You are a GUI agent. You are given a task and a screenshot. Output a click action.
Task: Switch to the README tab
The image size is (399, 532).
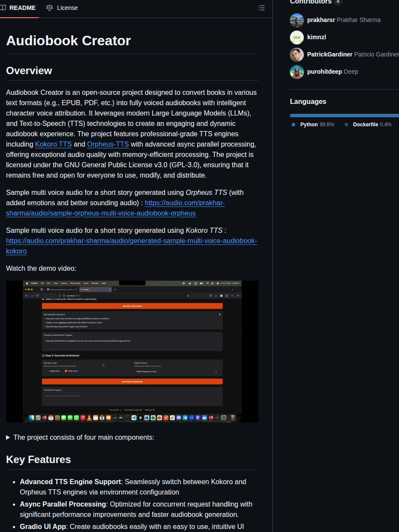pyautogui.click(x=18, y=8)
